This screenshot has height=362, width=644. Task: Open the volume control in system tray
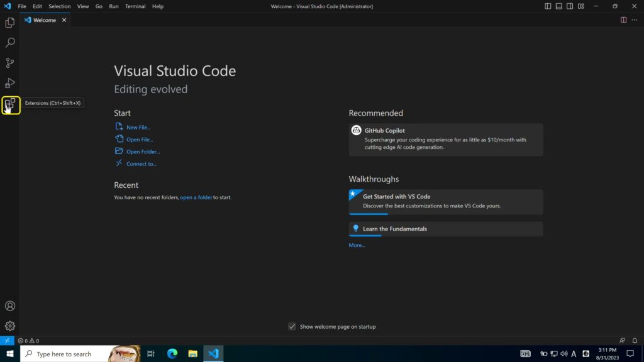564,354
